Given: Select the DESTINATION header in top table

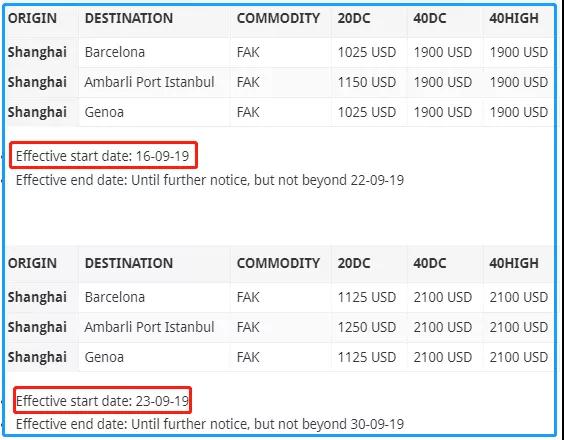Looking at the screenshot, I should 129,18.
